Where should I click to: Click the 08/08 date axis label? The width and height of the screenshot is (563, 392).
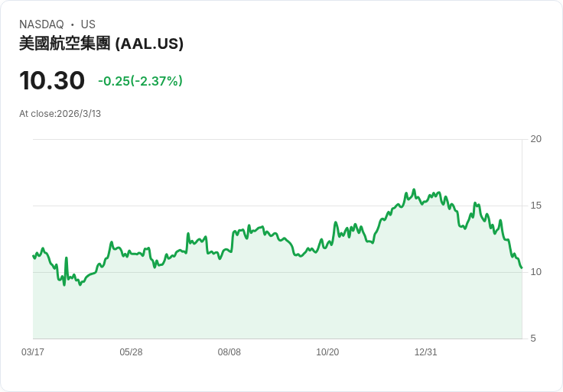229,352
